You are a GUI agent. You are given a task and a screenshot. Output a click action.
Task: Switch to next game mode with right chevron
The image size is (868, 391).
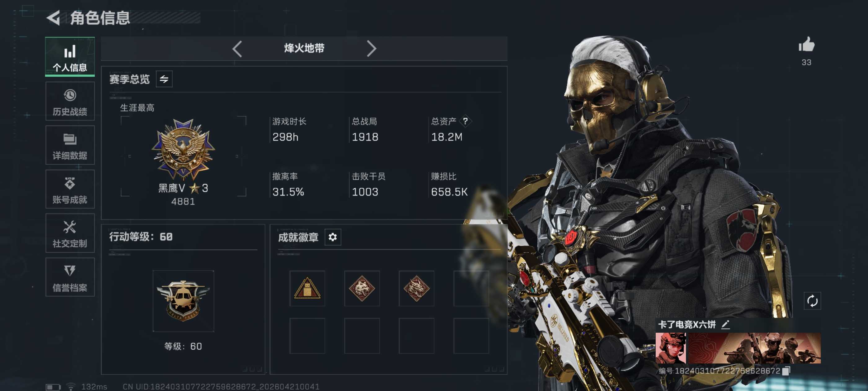click(371, 49)
